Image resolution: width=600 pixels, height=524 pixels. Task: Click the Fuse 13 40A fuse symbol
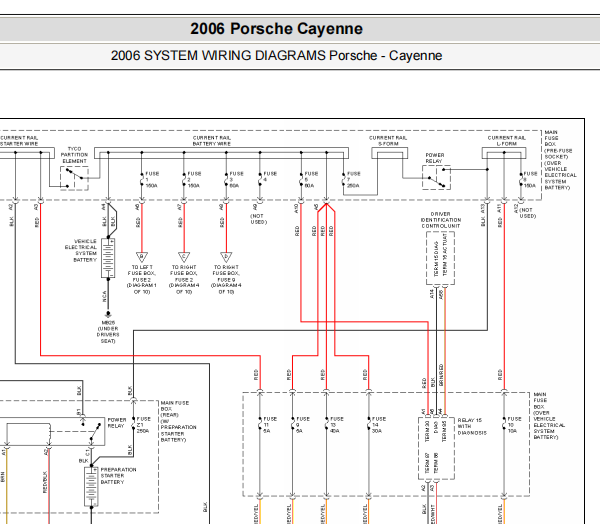tap(326, 425)
